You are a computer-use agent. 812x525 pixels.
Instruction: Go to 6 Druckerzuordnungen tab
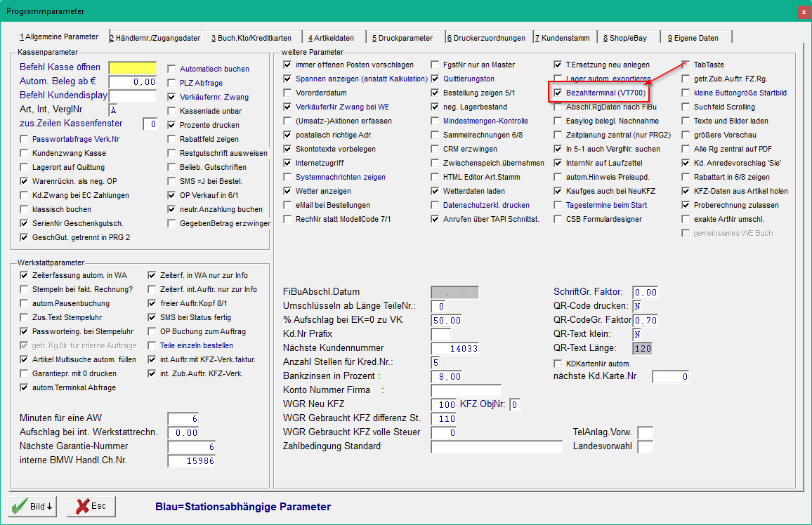486,38
